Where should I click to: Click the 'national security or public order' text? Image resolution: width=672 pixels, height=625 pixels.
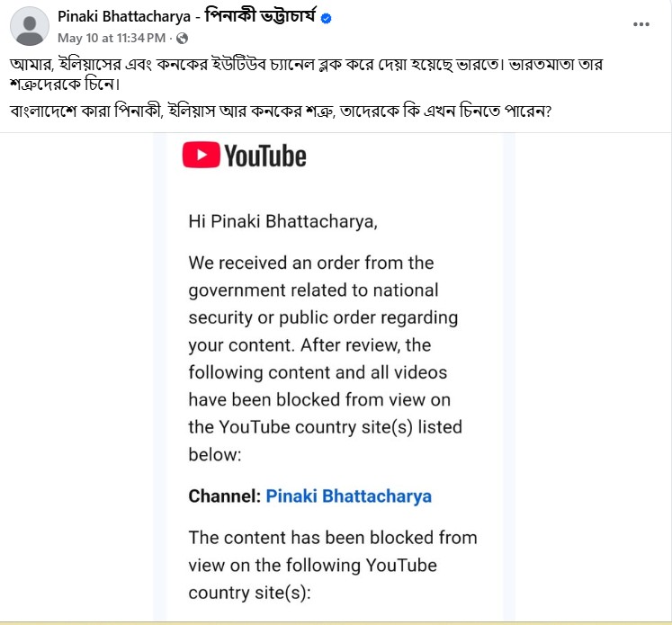pos(324,304)
